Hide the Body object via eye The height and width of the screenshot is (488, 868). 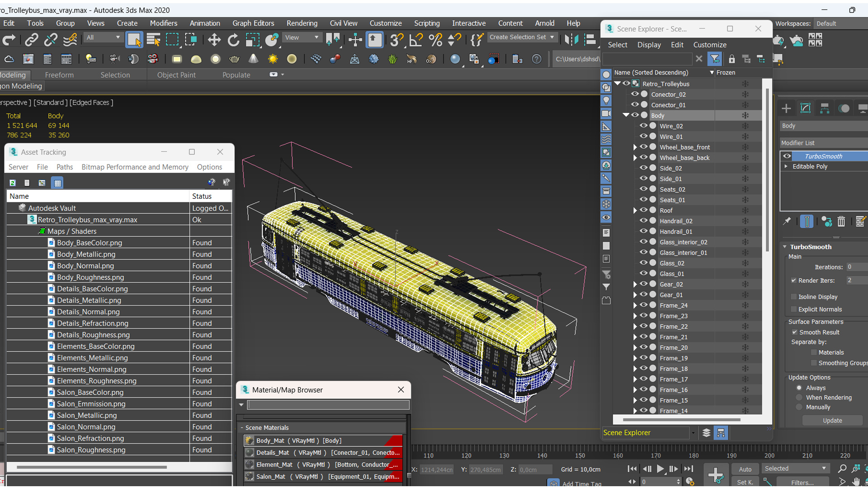coord(635,115)
